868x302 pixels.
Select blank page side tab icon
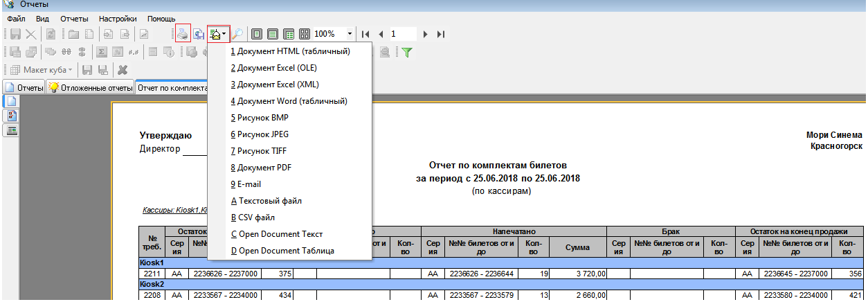pyautogui.click(x=12, y=100)
